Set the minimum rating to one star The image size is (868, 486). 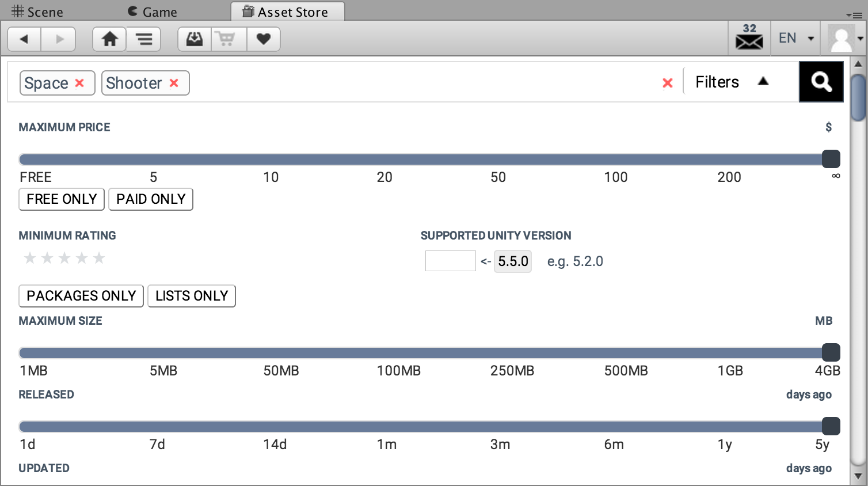click(30, 258)
